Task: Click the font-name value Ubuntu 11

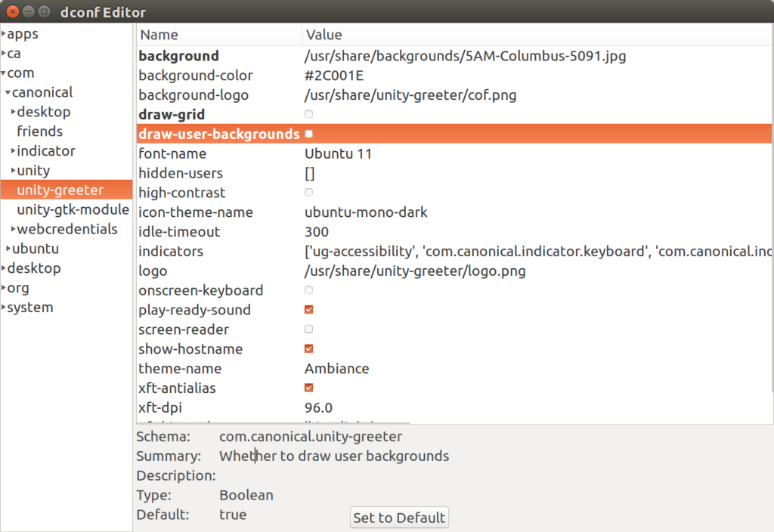Action: pyautogui.click(x=338, y=153)
